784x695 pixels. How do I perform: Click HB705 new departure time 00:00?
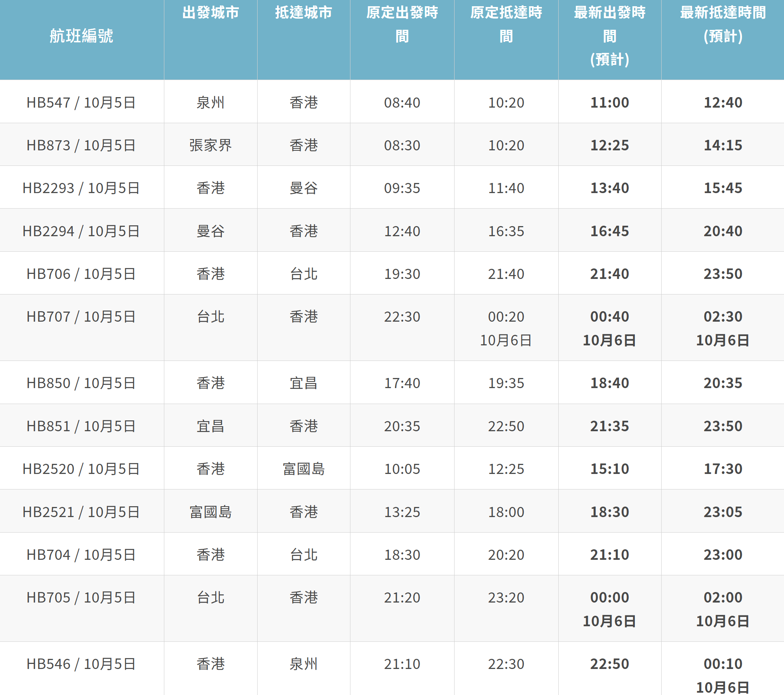point(610,597)
